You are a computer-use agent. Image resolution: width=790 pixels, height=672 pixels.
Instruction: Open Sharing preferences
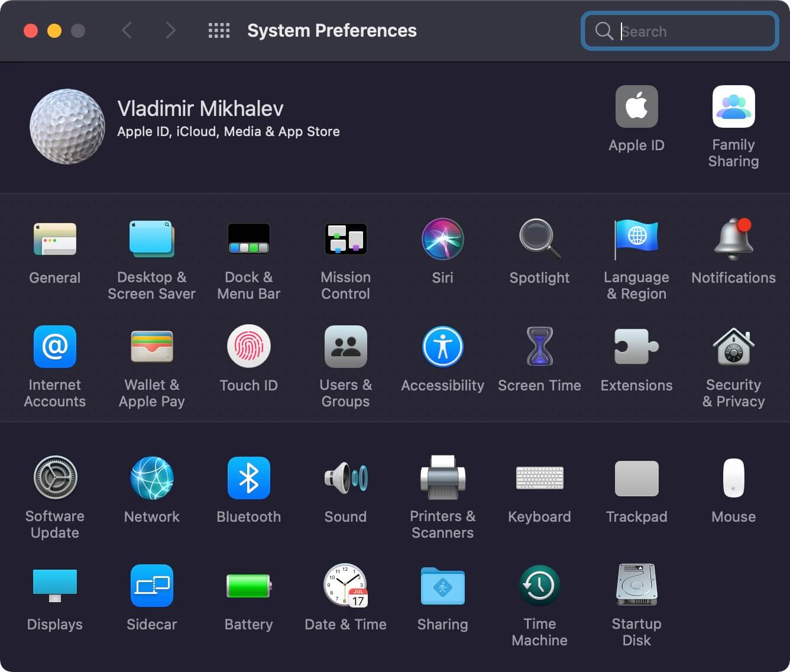click(443, 586)
